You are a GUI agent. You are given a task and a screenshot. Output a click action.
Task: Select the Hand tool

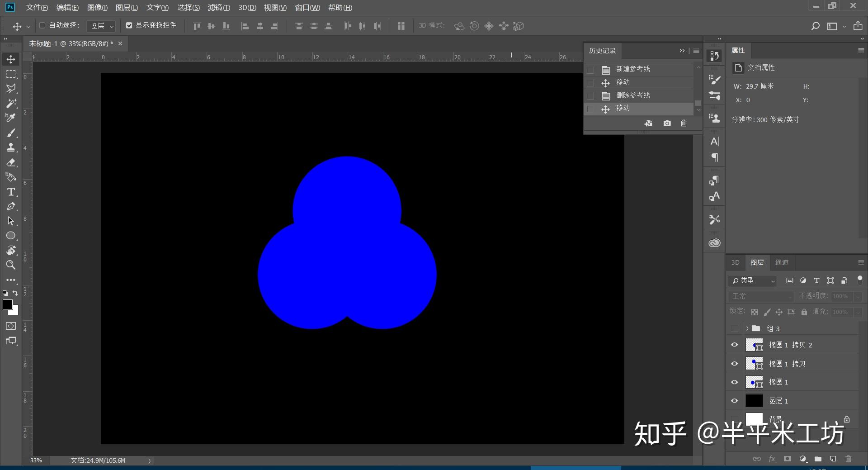(x=11, y=250)
